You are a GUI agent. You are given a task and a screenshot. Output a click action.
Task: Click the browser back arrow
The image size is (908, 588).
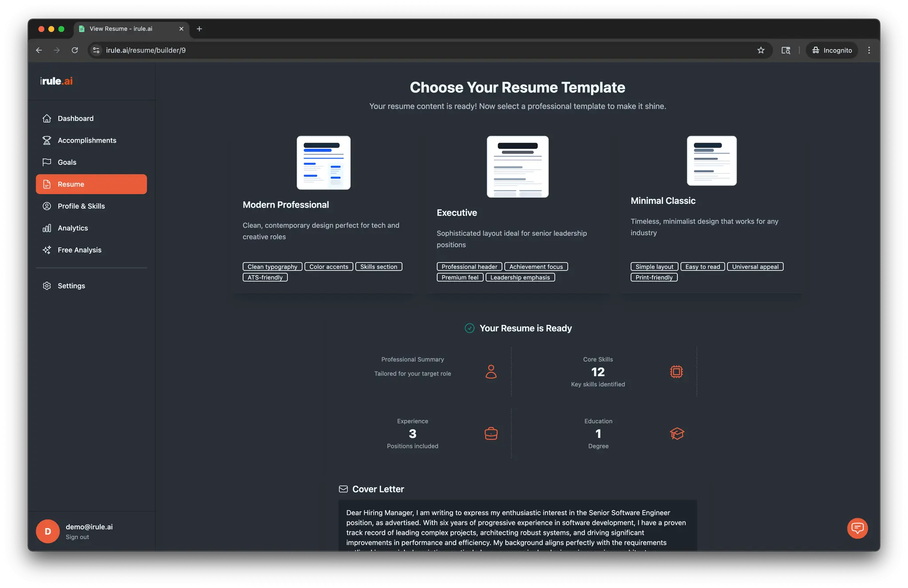pyautogui.click(x=39, y=50)
